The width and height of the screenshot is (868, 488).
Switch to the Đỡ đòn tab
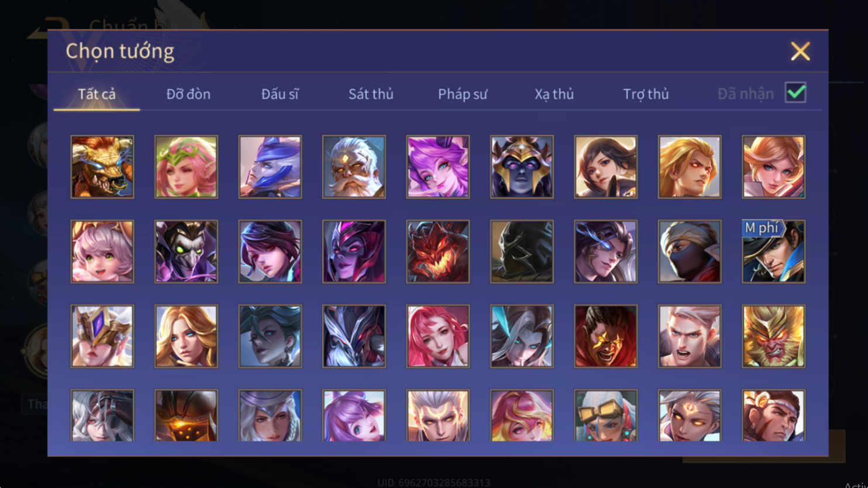pos(188,94)
